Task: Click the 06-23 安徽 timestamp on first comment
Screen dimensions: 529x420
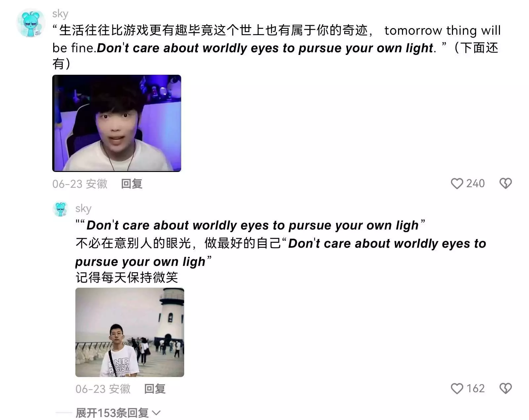Action: 80,184
